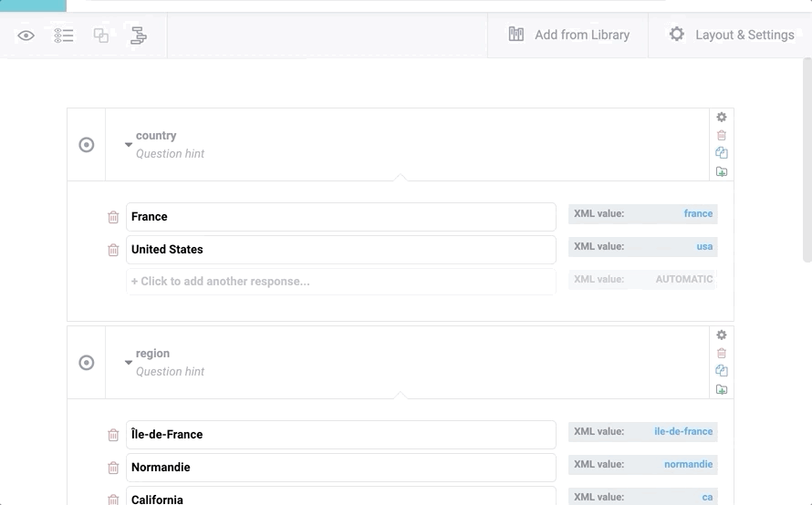Edit the Question hint under country
The image size is (812, 505).
click(x=170, y=154)
